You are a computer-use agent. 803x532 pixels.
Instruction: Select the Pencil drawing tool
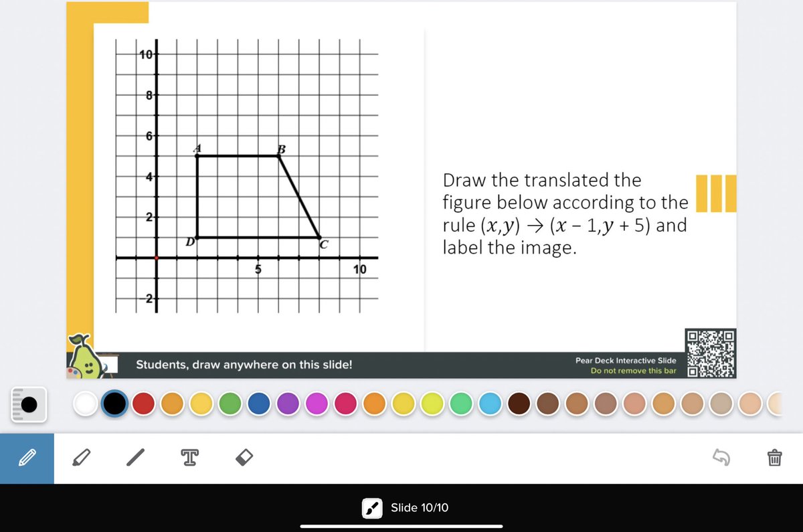tap(27, 458)
